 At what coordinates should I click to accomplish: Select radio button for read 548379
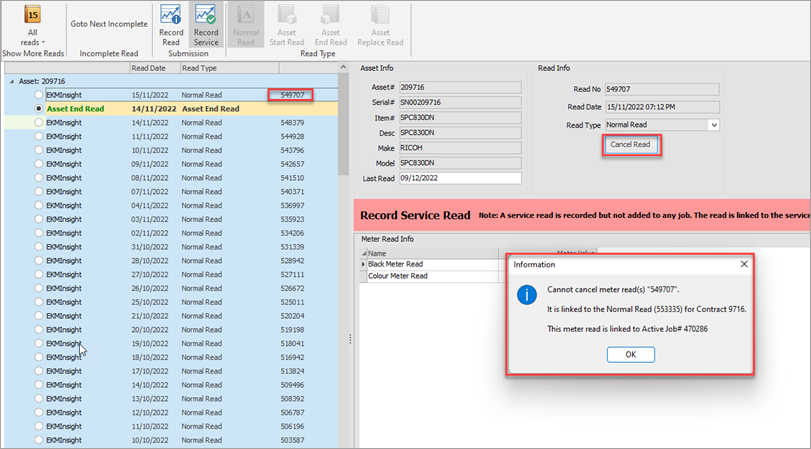[x=39, y=122]
